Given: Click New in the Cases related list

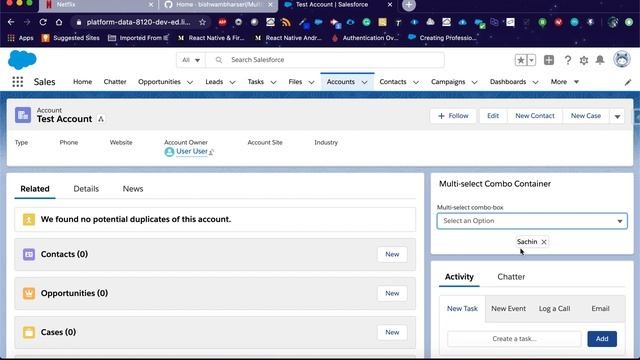Looking at the screenshot, I should (392, 332).
